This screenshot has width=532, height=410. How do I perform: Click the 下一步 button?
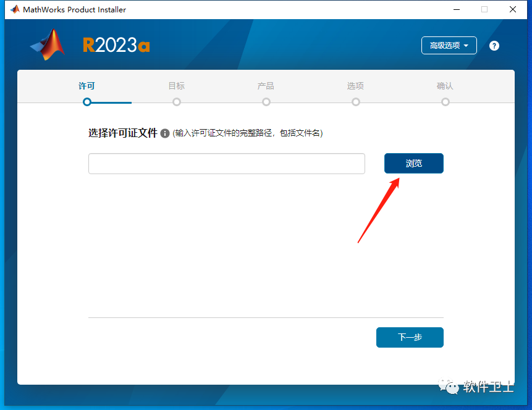410,337
